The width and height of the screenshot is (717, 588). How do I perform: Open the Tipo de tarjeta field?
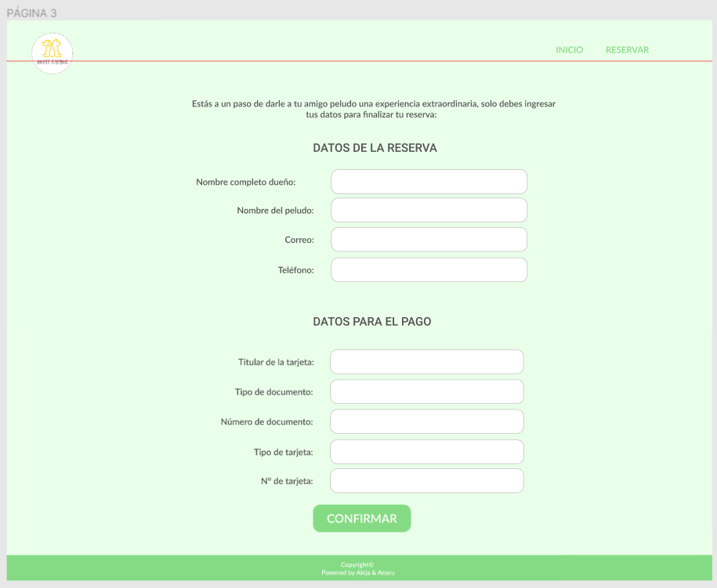[426, 452]
